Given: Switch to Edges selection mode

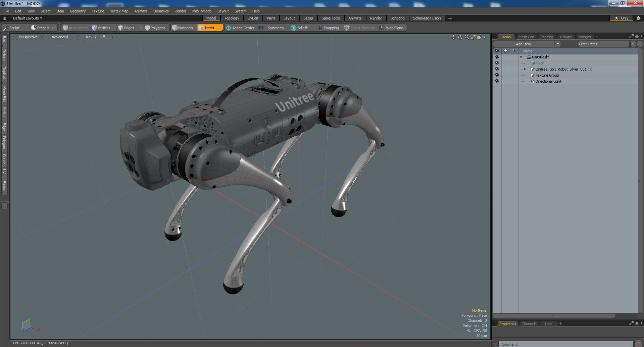Looking at the screenshot, I should click(129, 28).
